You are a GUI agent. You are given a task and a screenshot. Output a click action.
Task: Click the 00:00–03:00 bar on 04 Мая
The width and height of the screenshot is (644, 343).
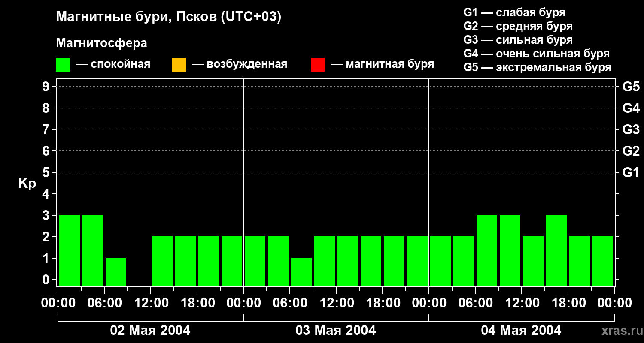[x=440, y=261]
